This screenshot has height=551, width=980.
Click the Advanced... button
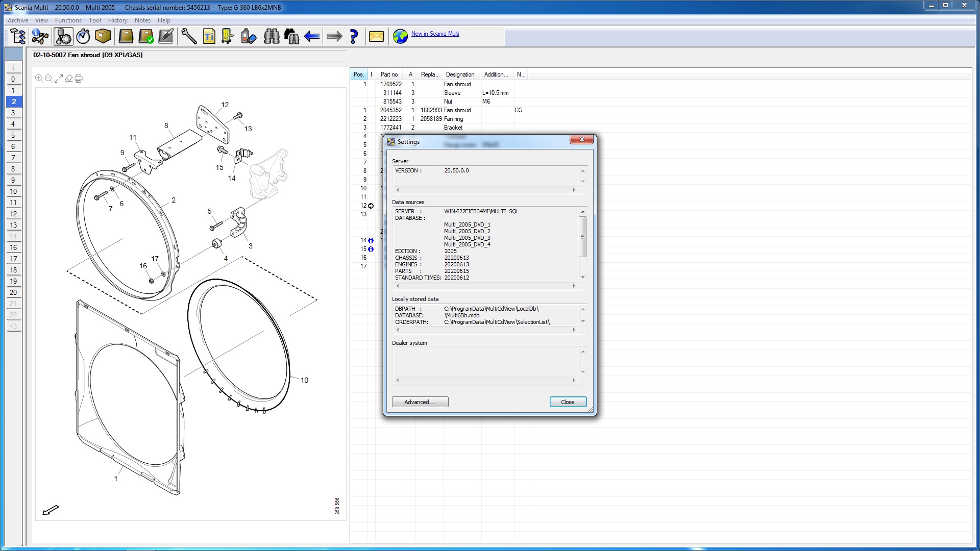420,402
